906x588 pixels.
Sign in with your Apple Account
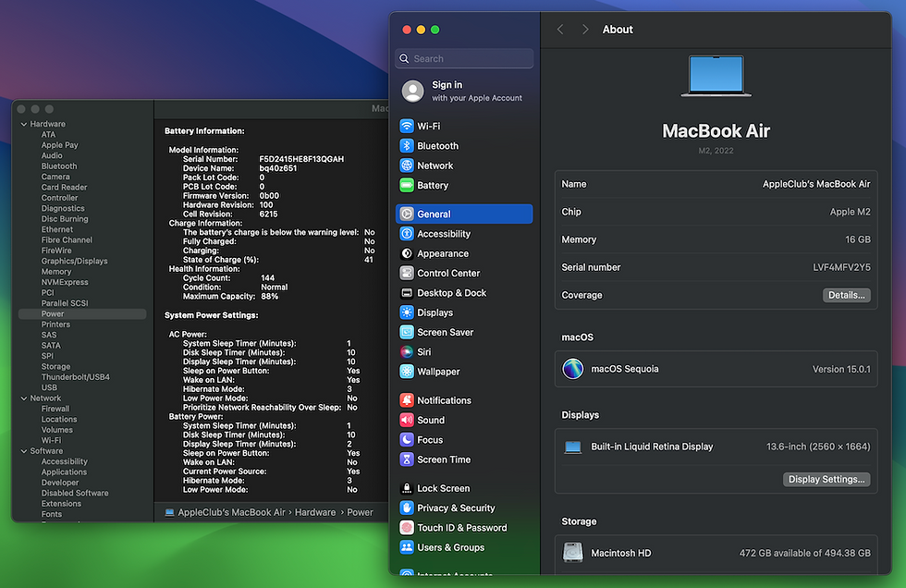[x=464, y=92]
